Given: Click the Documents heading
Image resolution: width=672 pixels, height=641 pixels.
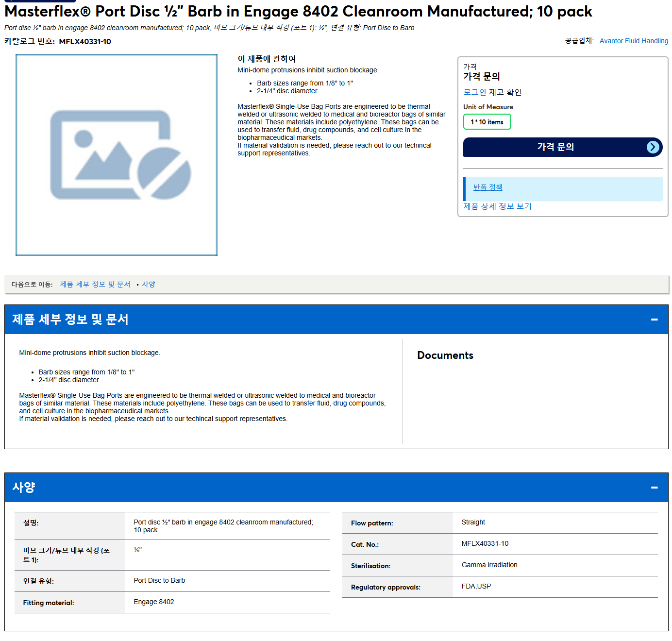Looking at the screenshot, I should coord(445,355).
